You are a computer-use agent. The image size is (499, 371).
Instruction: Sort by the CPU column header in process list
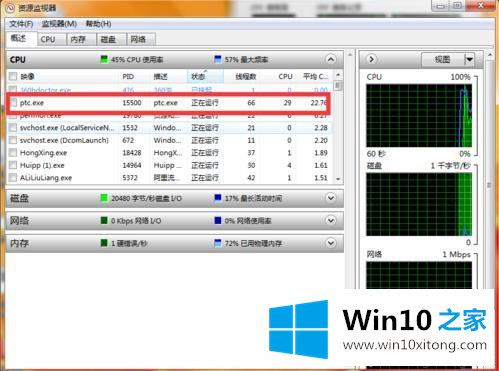coord(285,76)
